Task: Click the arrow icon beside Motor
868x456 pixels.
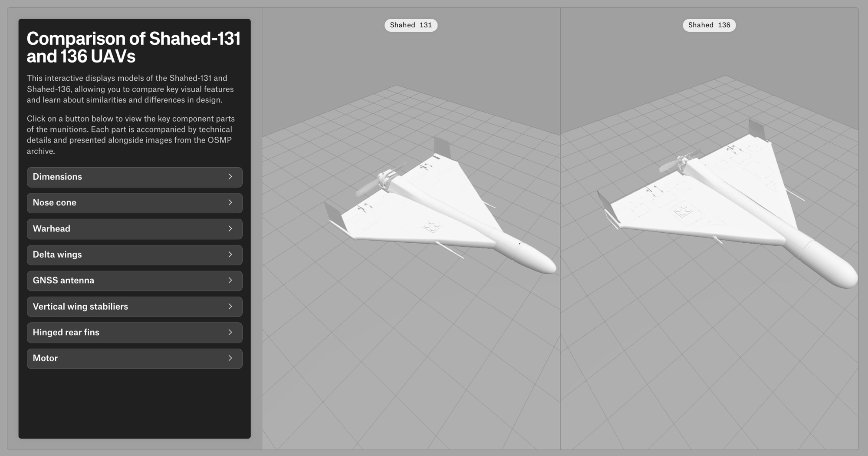Action: tap(230, 358)
